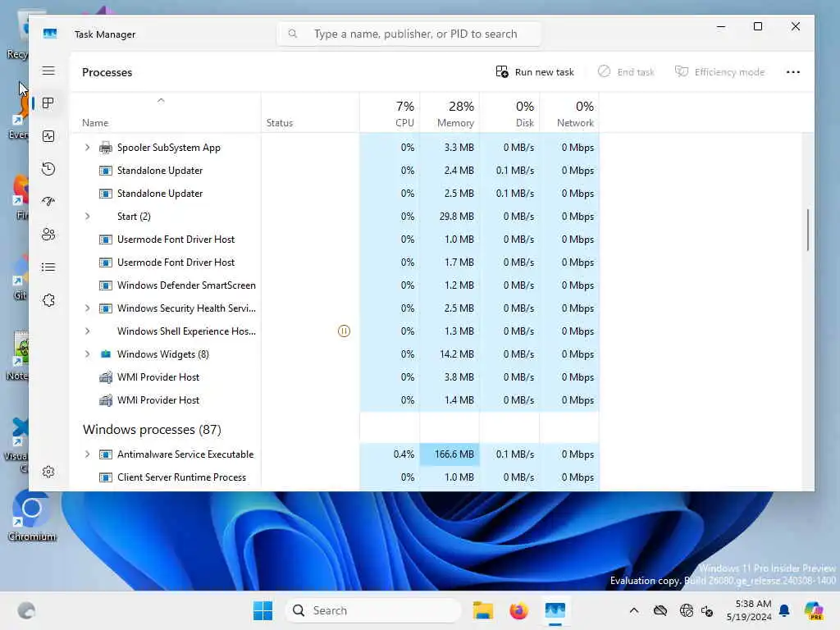Click the Task Manager taskbar icon
840x630 pixels.
[x=555, y=610]
